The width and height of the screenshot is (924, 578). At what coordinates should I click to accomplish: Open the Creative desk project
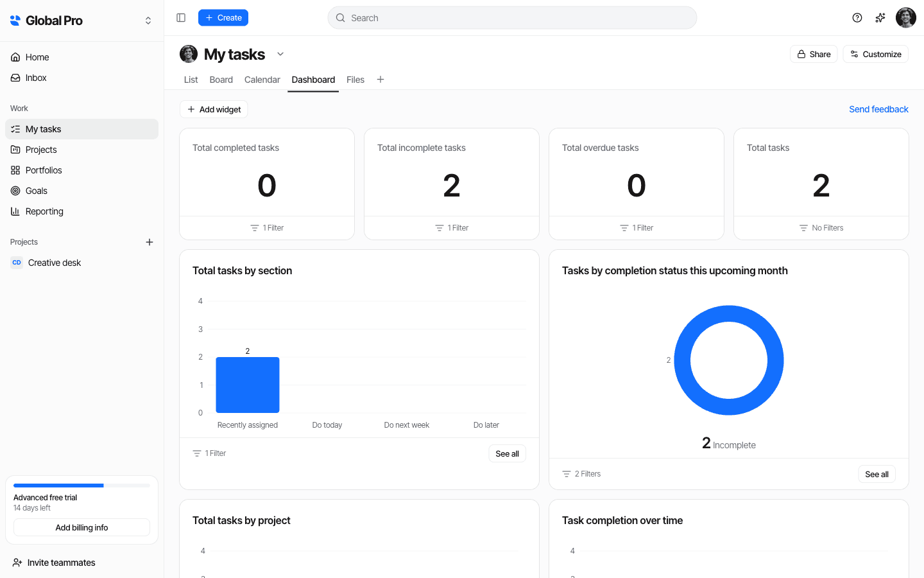[82, 263]
